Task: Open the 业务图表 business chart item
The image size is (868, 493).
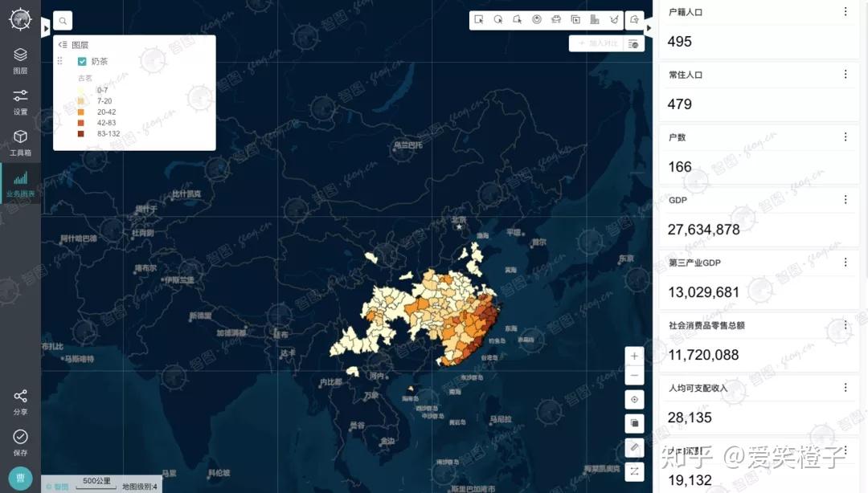Action: 20,184
